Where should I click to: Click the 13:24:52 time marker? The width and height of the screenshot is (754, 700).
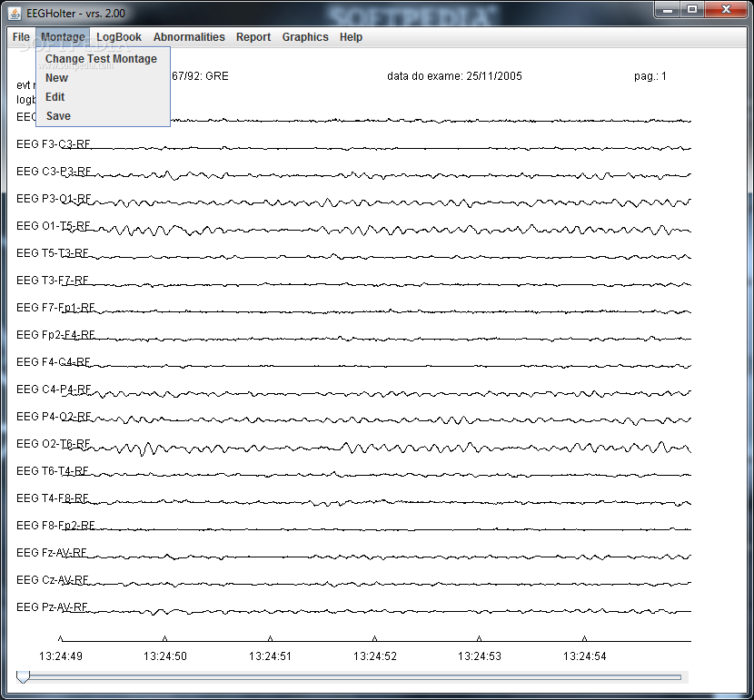click(375, 656)
